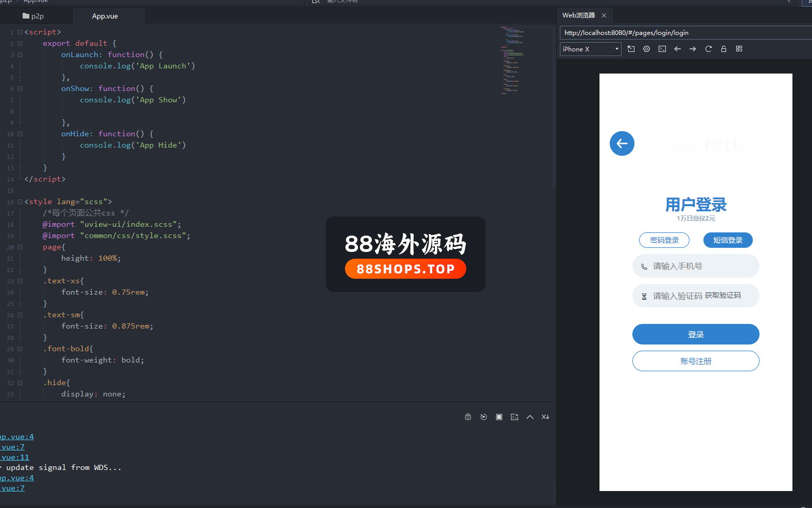This screenshot has height=508, width=812.
Task: Open browser settings gear icon
Action: point(647,49)
